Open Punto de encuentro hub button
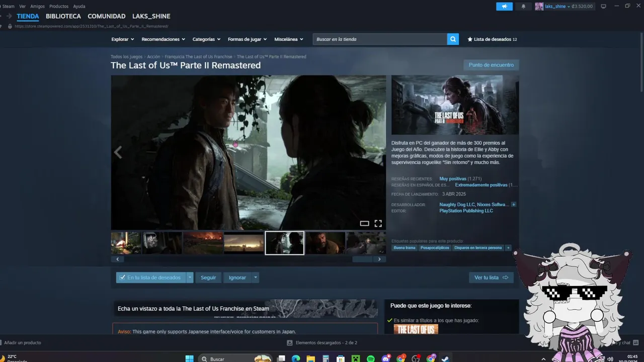 [491, 65]
